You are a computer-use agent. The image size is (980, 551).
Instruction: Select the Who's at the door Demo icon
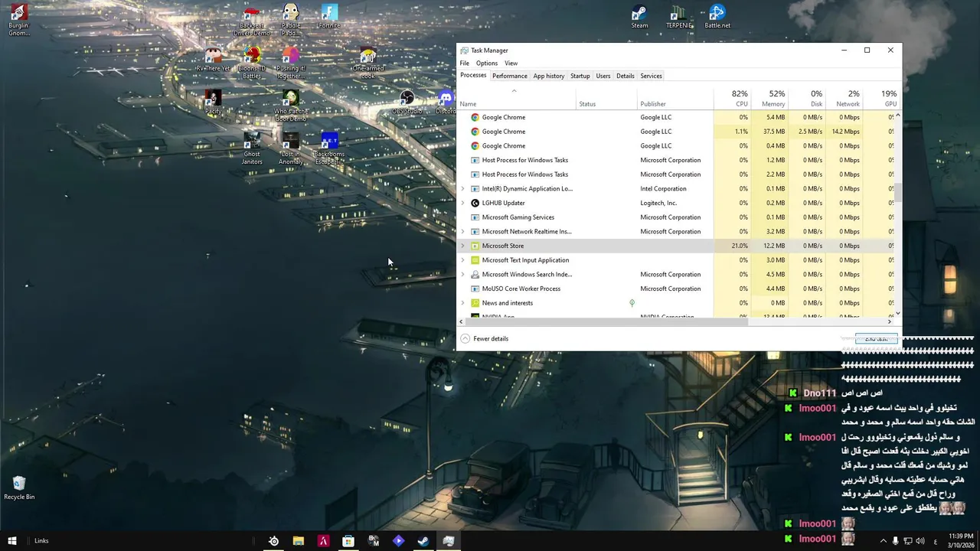(x=290, y=106)
